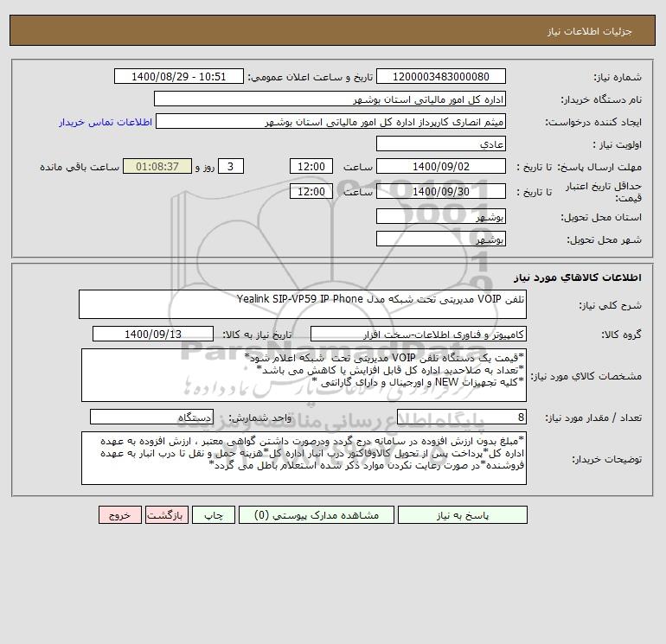666x644 pixels.
Task: Click goods group field کامپیوتر و فناوری اطلاعات
Action: tap(419, 334)
